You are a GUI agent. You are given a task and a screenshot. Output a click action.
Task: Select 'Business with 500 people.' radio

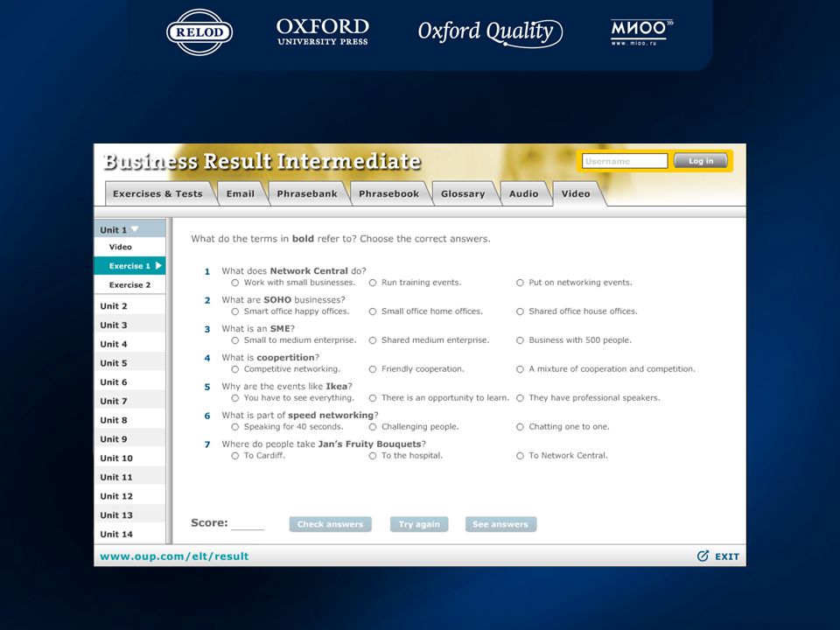(x=520, y=340)
